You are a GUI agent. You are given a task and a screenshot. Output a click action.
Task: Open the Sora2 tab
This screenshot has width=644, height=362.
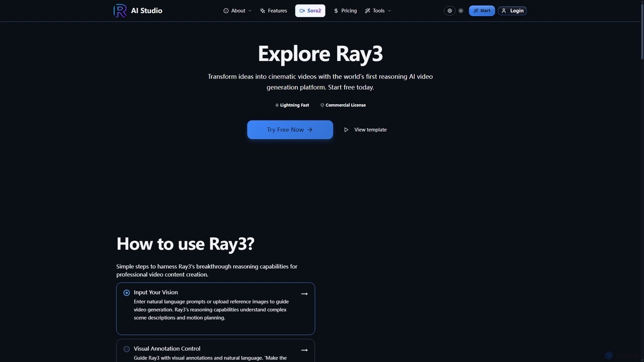click(310, 11)
